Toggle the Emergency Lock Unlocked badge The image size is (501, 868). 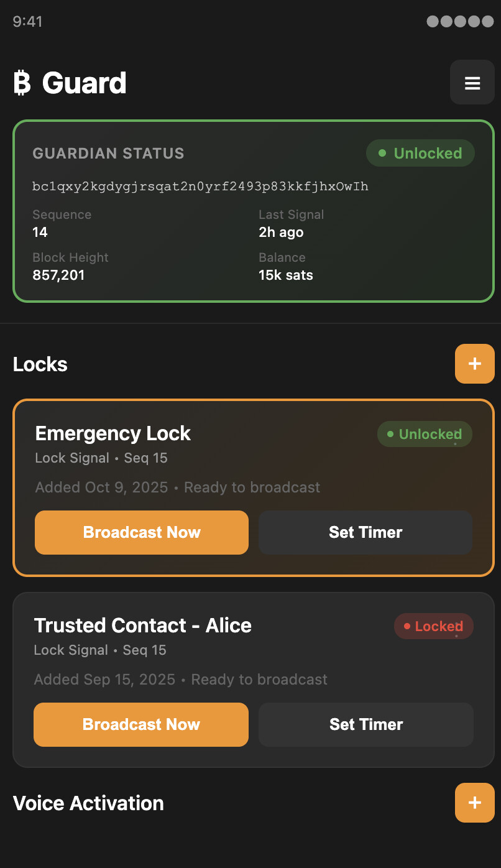point(425,434)
